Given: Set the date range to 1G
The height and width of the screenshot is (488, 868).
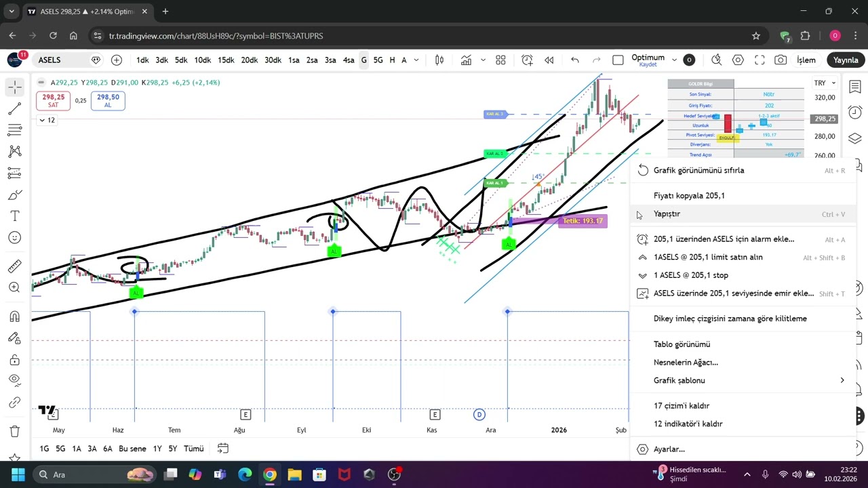Looking at the screenshot, I should 44,449.
